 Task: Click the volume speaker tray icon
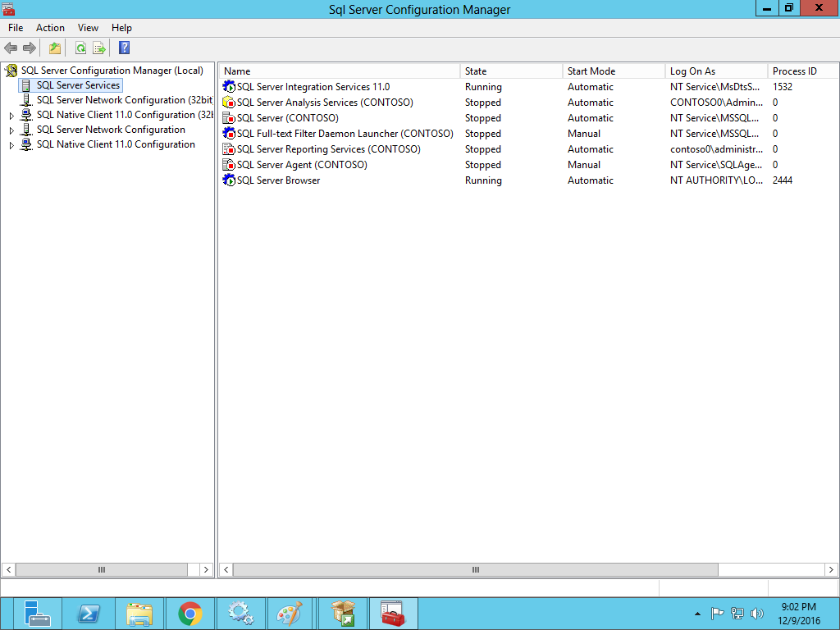757,614
